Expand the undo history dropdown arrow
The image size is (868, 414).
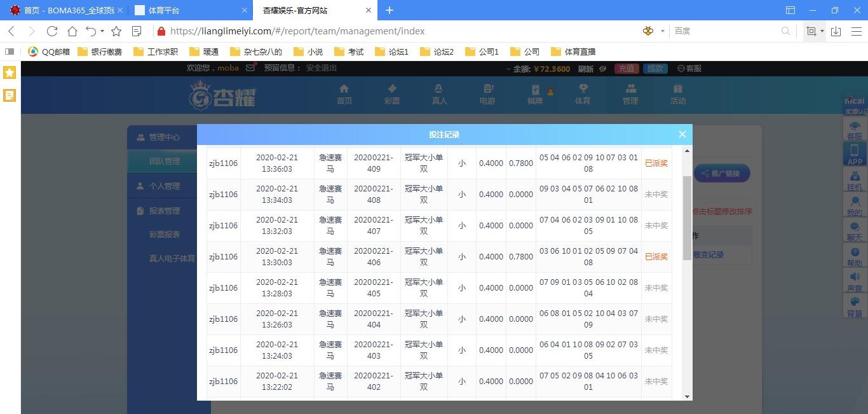coord(102,31)
